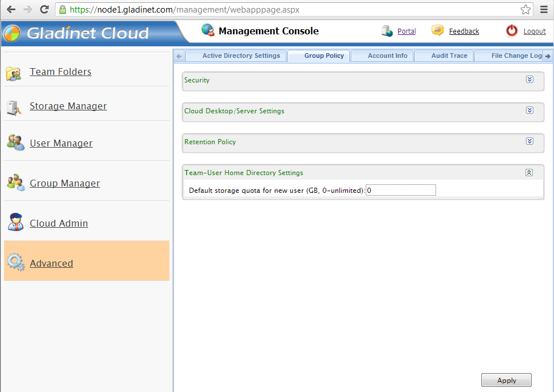Bookmark page with the star icon

click(525, 10)
